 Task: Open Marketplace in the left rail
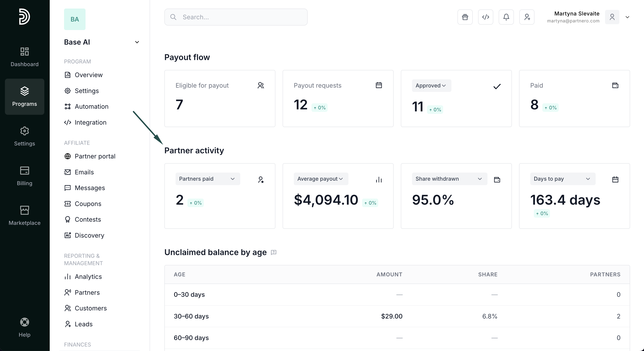tap(24, 215)
